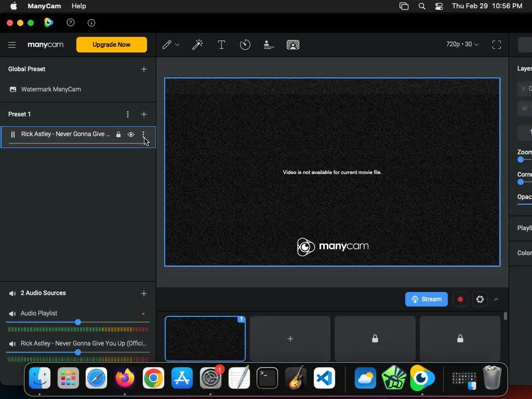
Task: Collapse the presets panel chevron
Action: (496, 299)
